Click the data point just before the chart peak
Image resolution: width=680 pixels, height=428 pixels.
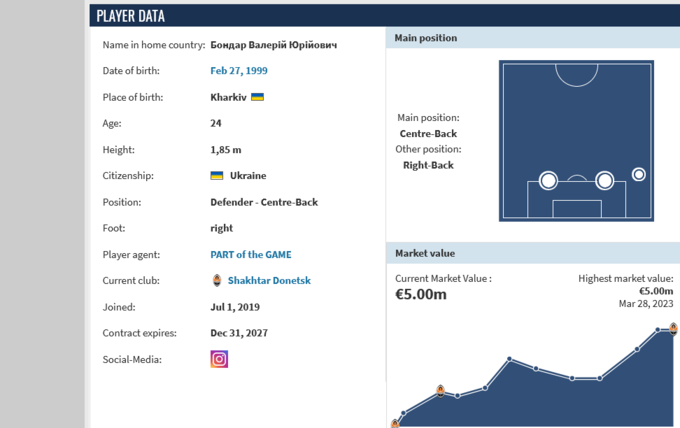tap(637, 349)
